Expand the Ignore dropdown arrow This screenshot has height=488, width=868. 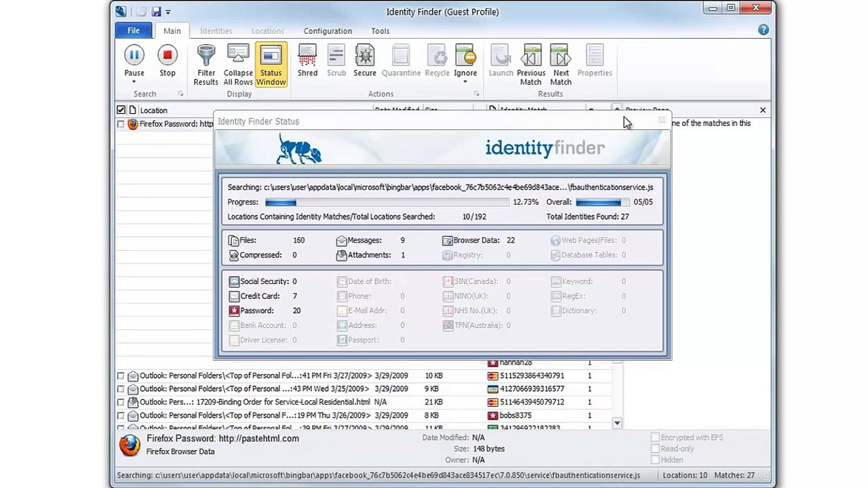coord(465,82)
